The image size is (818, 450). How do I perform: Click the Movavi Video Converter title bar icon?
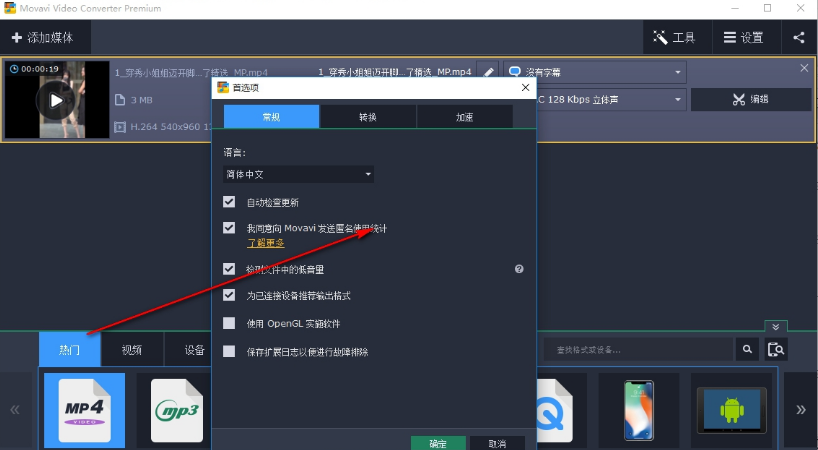pyautogui.click(x=10, y=8)
